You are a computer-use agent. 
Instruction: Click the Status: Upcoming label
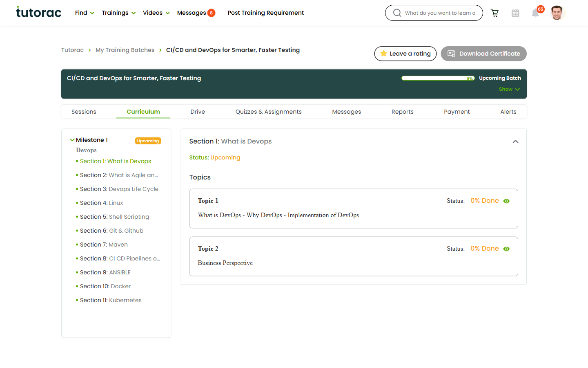pos(215,157)
